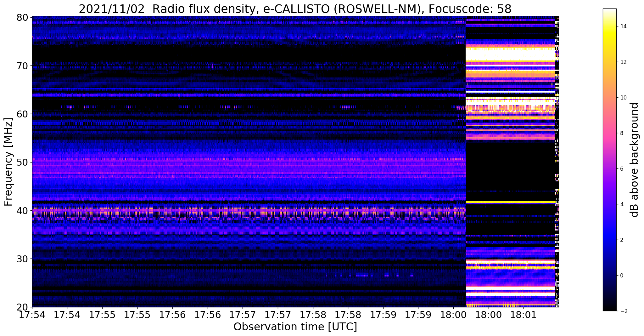The width and height of the screenshot is (644, 336).
Task: Click the 4 value on the colorbar
Action: 621,204
